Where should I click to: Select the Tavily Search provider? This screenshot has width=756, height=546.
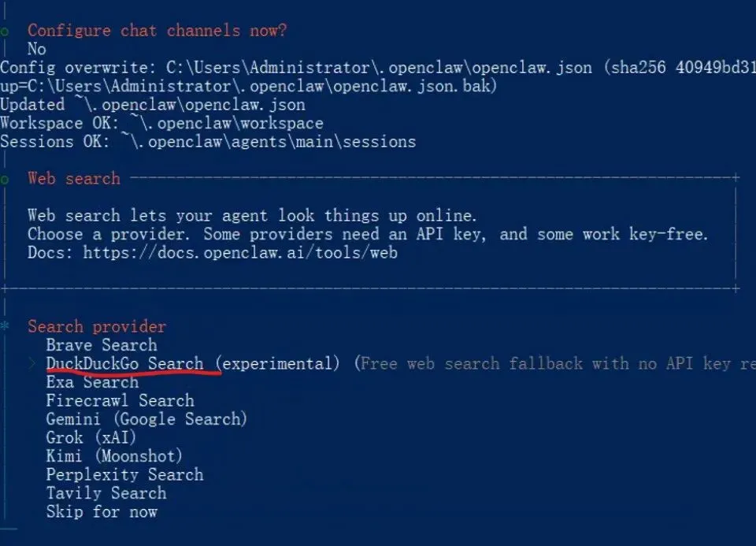pyautogui.click(x=106, y=493)
